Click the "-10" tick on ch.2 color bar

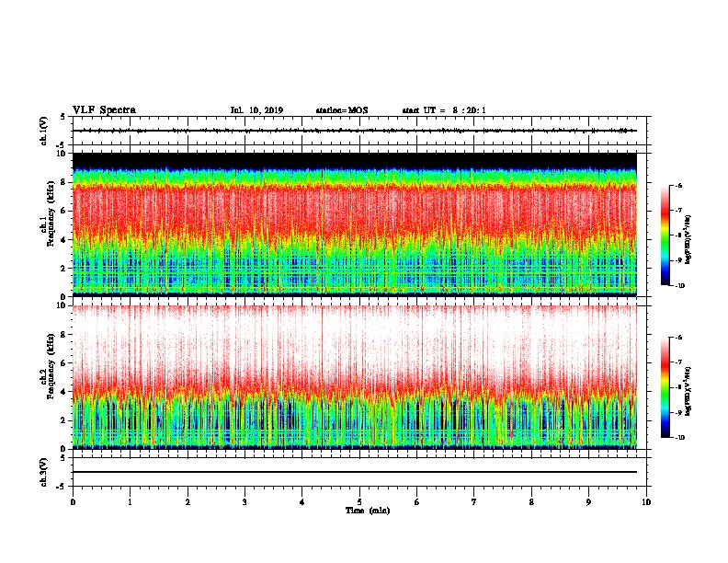click(680, 438)
